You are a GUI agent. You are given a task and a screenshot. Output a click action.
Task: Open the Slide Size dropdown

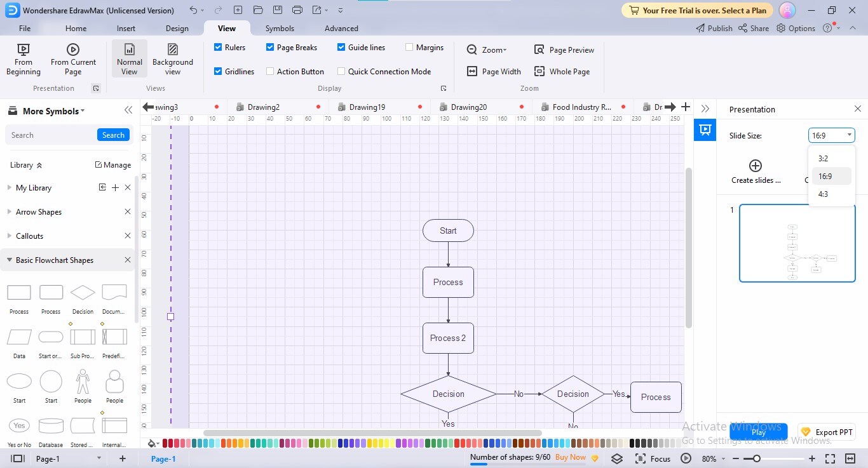[832, 135]
